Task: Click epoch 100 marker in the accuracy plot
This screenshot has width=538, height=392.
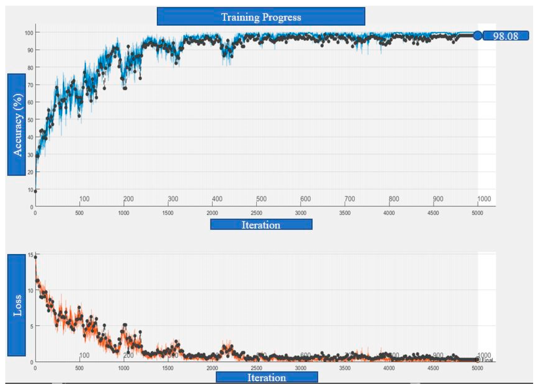Action: pos(84,199)
